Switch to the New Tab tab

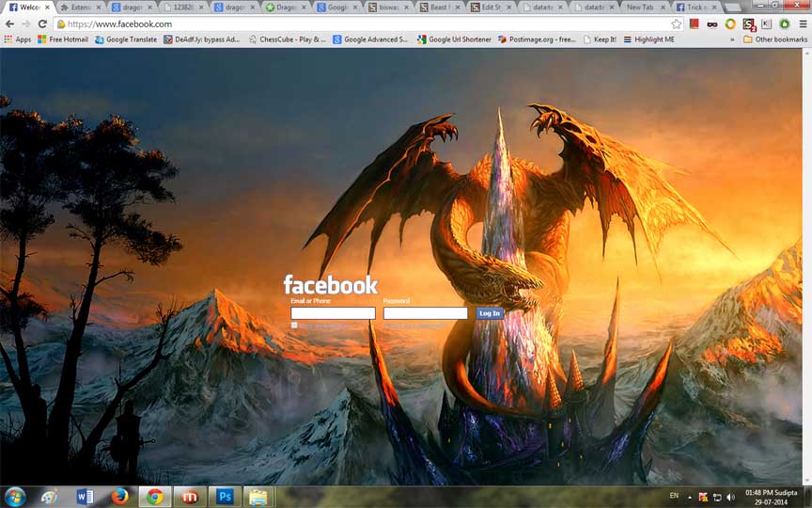647,8
